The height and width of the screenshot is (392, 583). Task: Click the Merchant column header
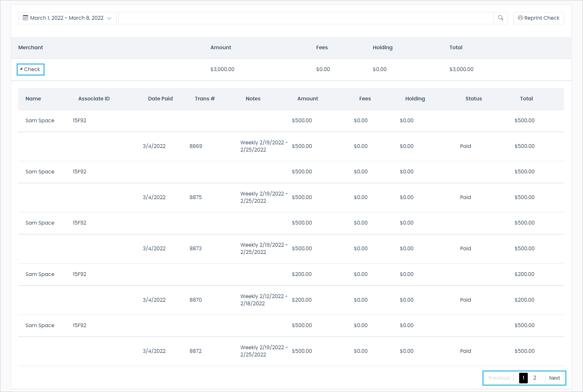pos(30,48)
